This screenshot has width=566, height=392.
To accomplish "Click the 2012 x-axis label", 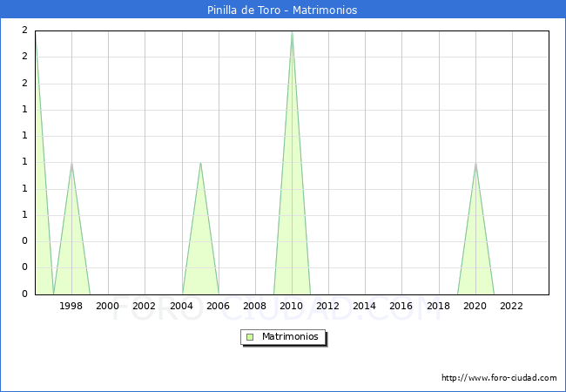I will [328, 306].
